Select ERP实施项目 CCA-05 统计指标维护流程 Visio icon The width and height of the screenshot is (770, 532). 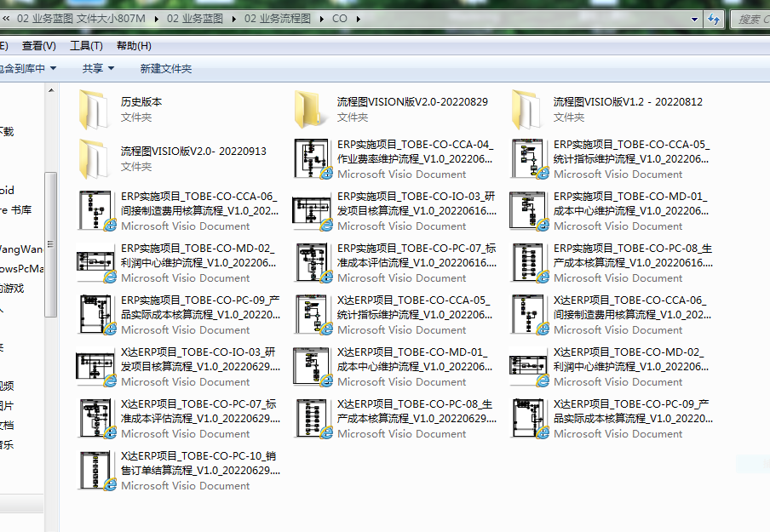(x=528, y=159)
